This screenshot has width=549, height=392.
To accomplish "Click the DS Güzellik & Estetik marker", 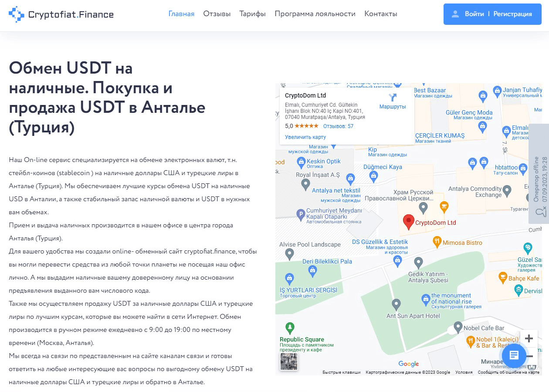I will tap(397, 261).
